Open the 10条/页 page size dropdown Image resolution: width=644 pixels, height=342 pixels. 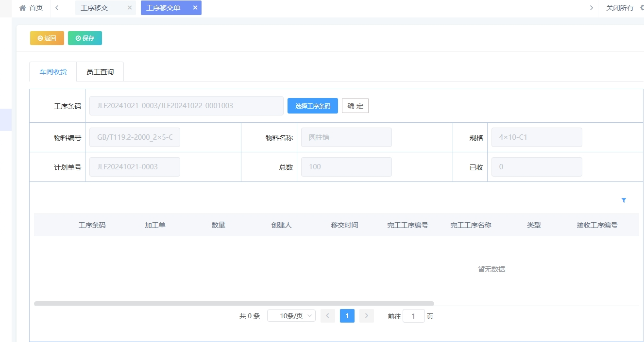(291, 316)
